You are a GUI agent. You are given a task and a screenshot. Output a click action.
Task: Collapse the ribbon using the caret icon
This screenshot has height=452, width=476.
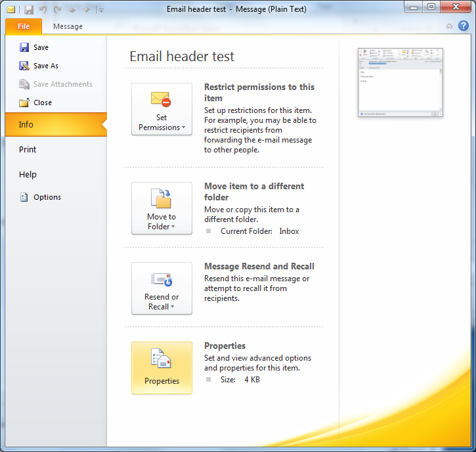[x=449, y=26]
